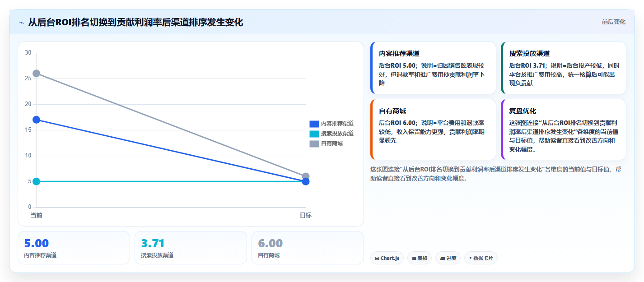Click the 5.00 metric value
Image resolution: width=644 pixels, height=282 pixels.
(36, 243)
